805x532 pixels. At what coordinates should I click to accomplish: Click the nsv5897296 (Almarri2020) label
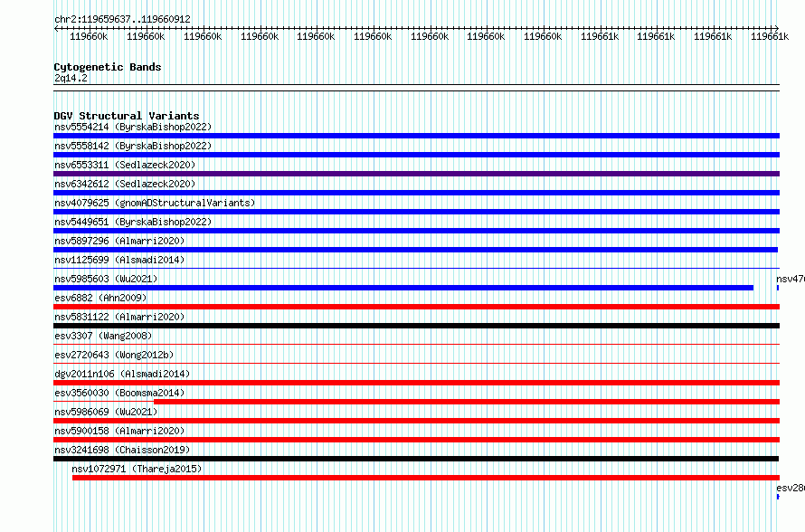(x=119, y=241)
